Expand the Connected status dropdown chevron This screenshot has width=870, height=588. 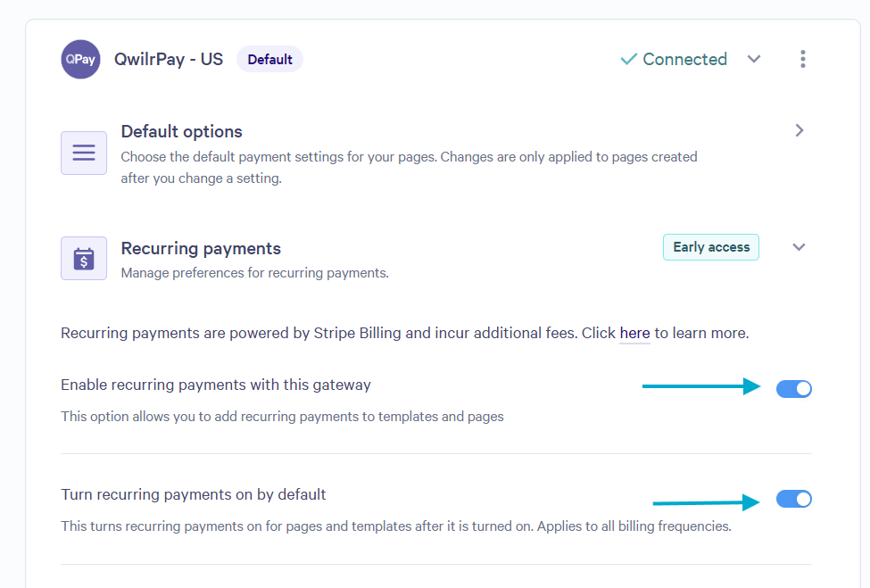click(x=753, y=59)
